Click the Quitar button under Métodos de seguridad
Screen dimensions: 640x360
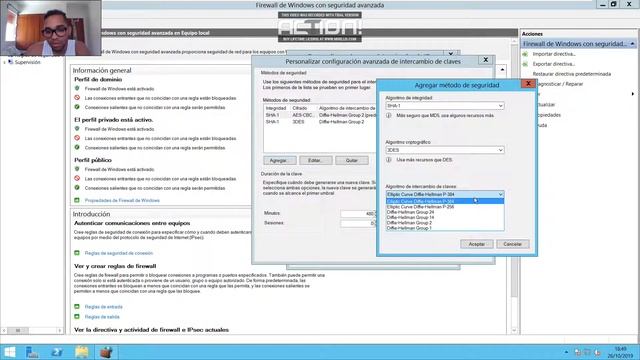pos(351,160)
